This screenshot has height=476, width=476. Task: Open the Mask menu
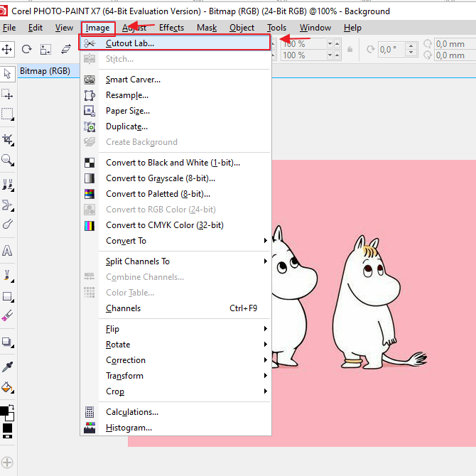pyautogui.click(x=207, y=28)
